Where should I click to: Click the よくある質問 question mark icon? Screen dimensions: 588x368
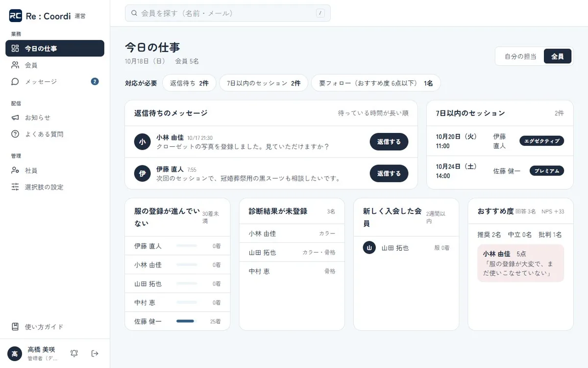tap(15, 134)
